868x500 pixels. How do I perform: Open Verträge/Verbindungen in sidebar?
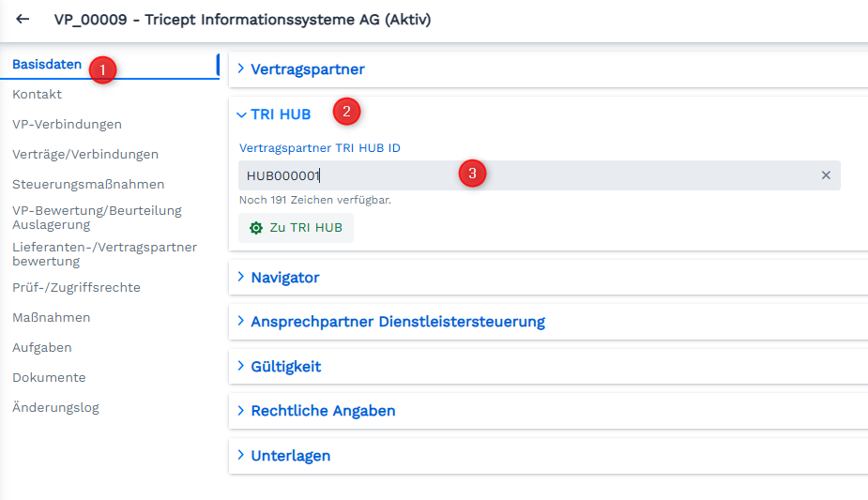point(85,154)
